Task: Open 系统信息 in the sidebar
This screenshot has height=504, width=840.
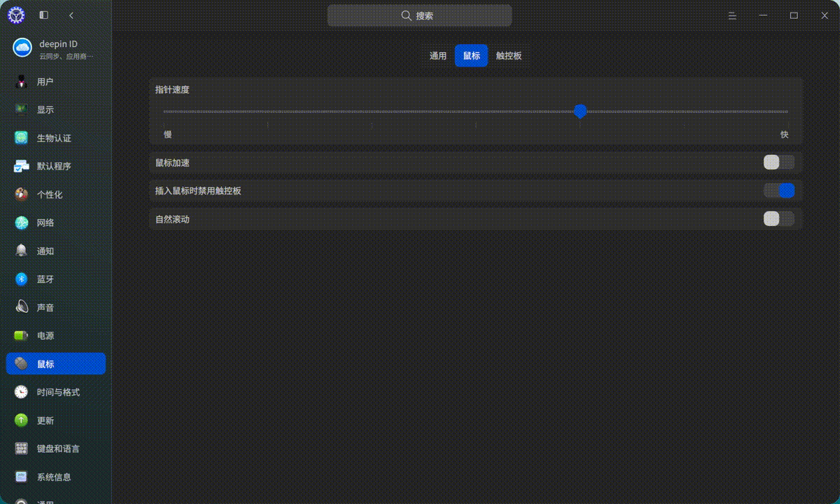Action: point(56,477)
